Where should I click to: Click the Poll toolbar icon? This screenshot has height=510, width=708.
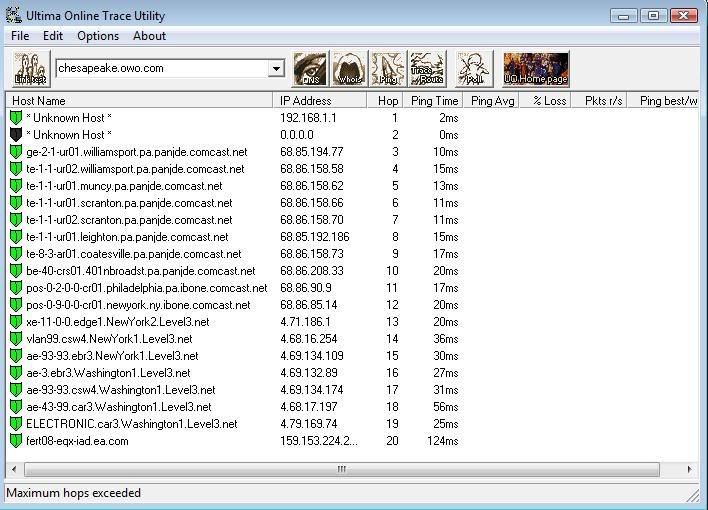coord(474,69)
